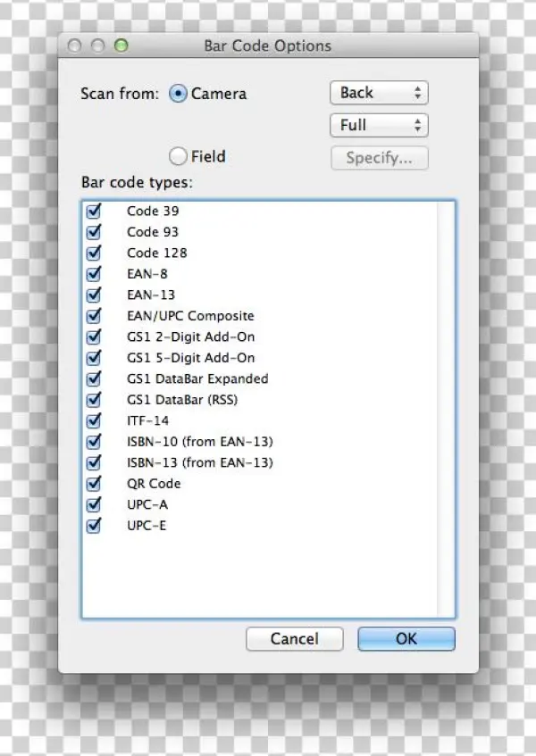Screen dimensions: 536x756
Task: Uncheck EAN/UPC Composite checkbox
Action: [x=94, y=316]
